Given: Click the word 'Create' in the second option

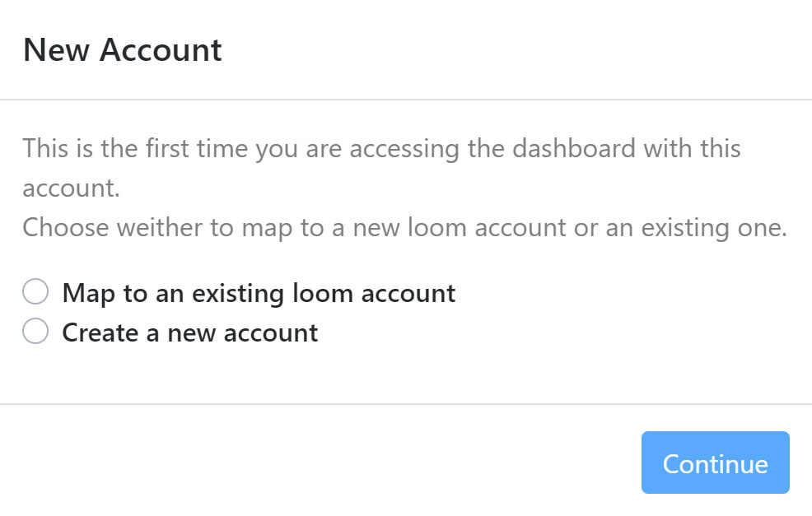Looking at the screenshot, I should 100,332.
